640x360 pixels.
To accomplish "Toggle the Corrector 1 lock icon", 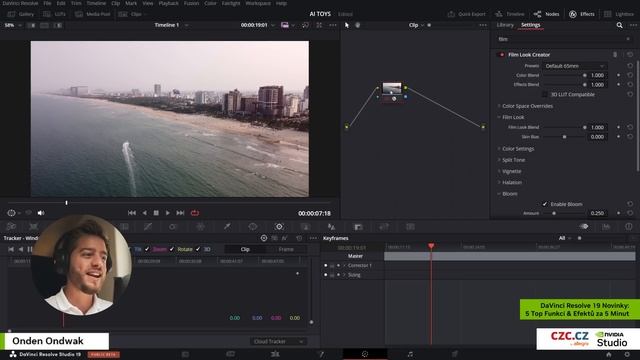I will click(332, 266).
